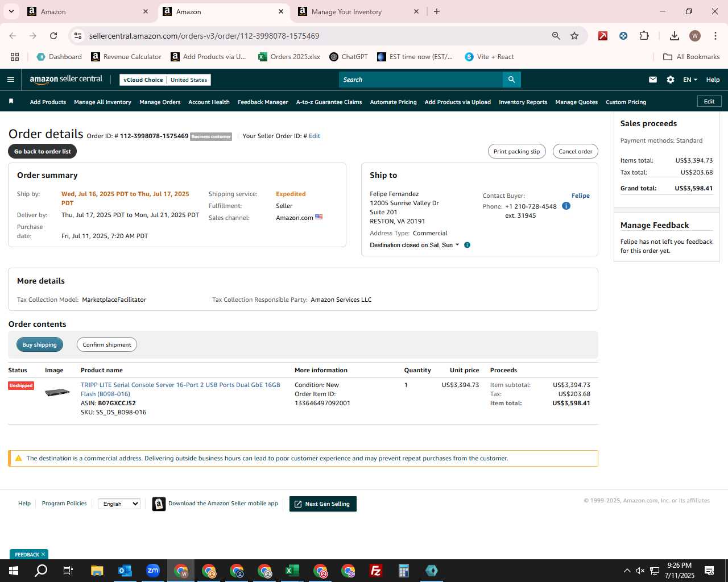
Task: Open the Seller Central hamburger menu
Action: (x=11, y=80)
